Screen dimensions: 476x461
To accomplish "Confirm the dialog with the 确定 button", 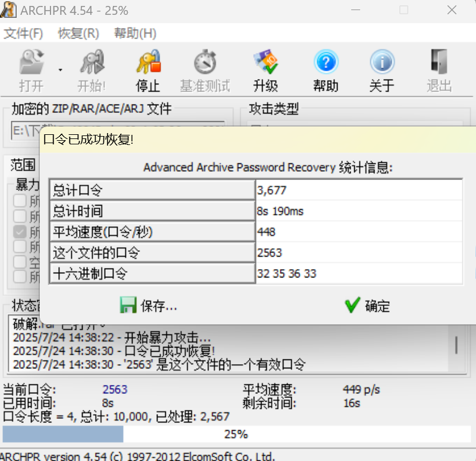I will pyautogui.click(x=367, y=306).
